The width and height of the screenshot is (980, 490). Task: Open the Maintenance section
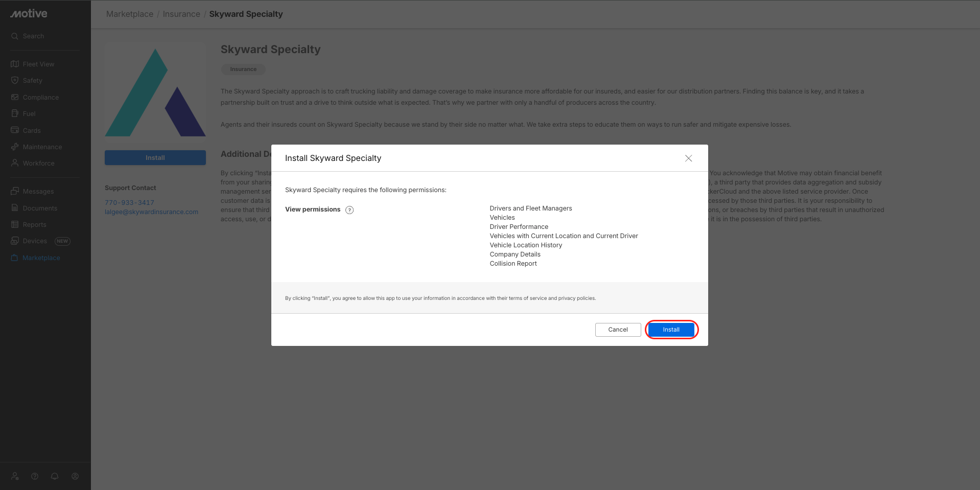pyautogui.click(x=42, y=147)
